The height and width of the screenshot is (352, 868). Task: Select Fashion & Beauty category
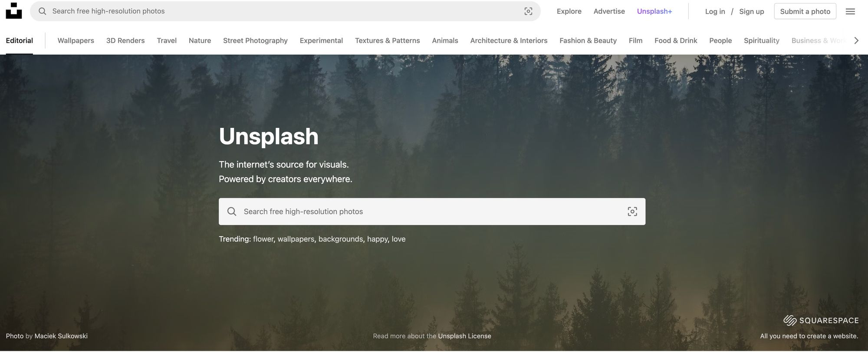(588, 40)
